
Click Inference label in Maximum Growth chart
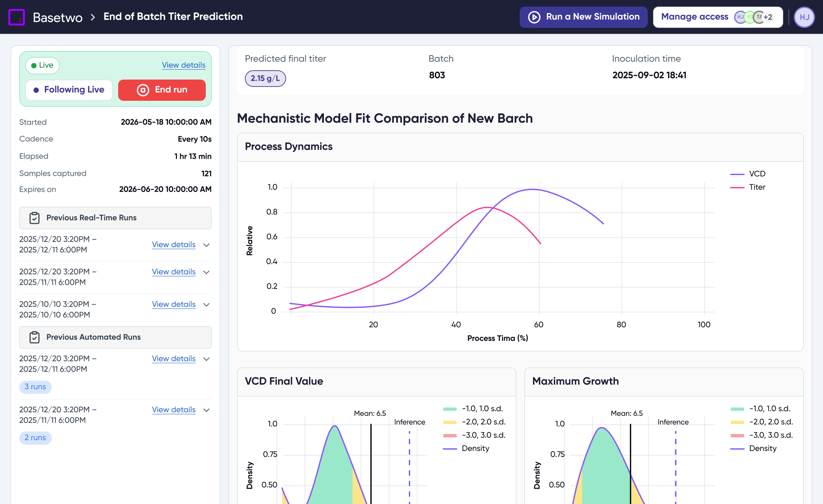[673, 422]
